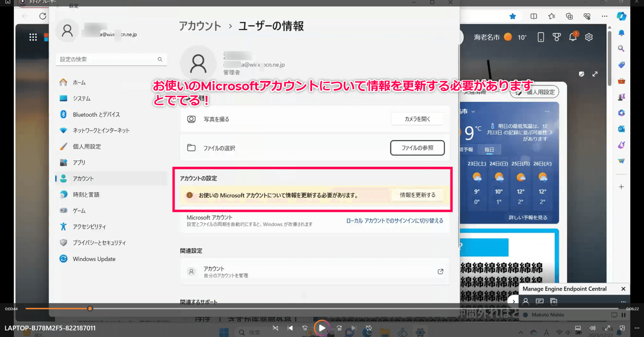Open the page settings gear
This screenshot has height=337, width=644.
(x=589, y=37)
